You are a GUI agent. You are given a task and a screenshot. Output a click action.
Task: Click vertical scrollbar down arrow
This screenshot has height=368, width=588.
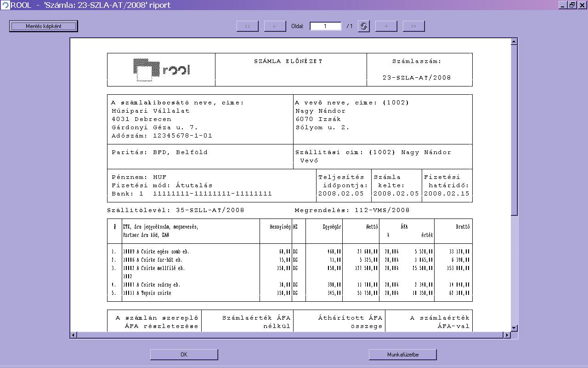514,328
